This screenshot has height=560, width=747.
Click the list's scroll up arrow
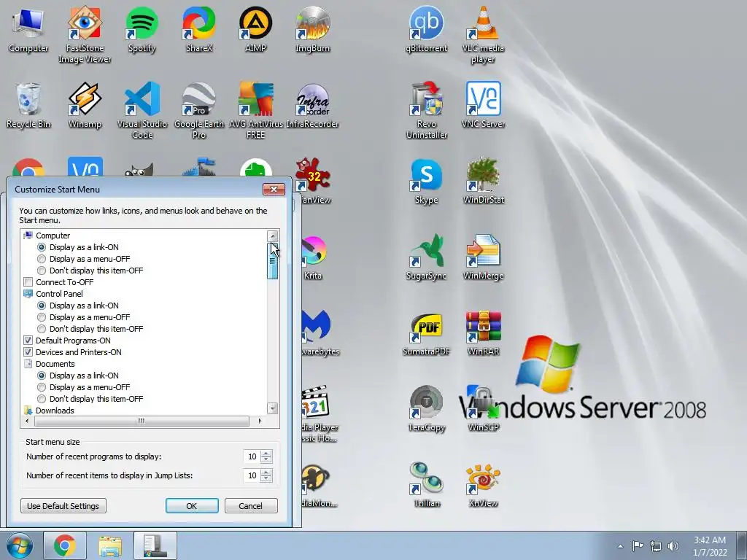click(x=273, y=236)
